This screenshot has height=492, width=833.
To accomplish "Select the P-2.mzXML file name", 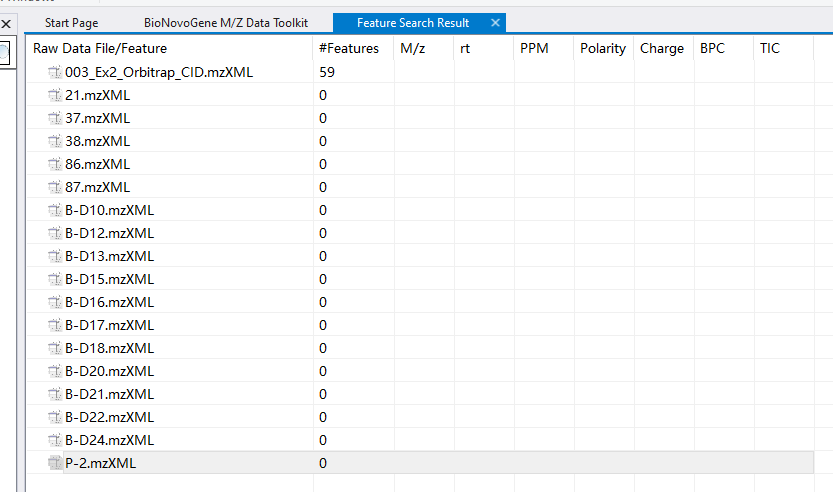I will pos(100,463).
